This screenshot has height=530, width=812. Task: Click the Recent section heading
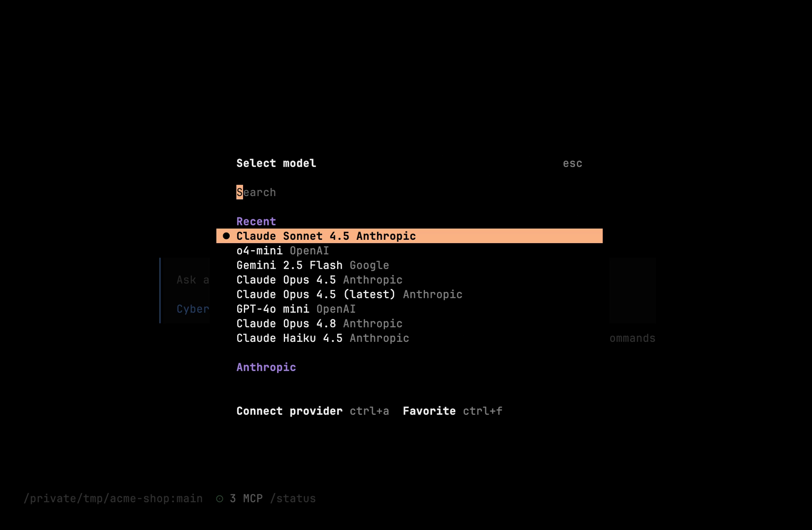coord(256,221)
